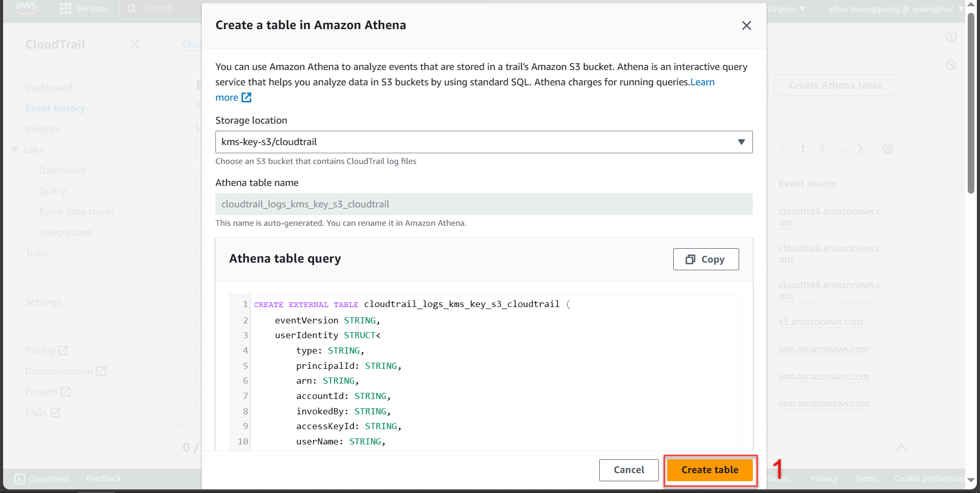Screen dimensions: 980x493
Task: Open table preferences gear icon
Action: pos(887,149)
